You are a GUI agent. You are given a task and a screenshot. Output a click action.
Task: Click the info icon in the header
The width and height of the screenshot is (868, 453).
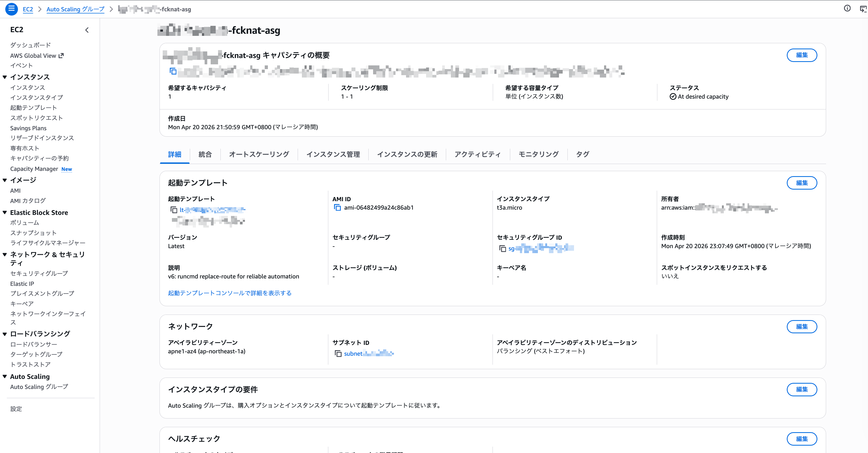coord(847,8)
